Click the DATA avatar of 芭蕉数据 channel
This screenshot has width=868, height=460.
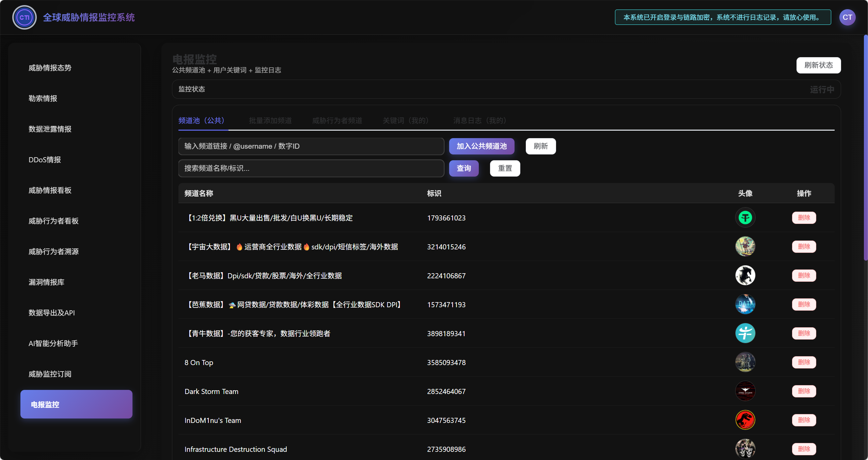tap(745, 305)
